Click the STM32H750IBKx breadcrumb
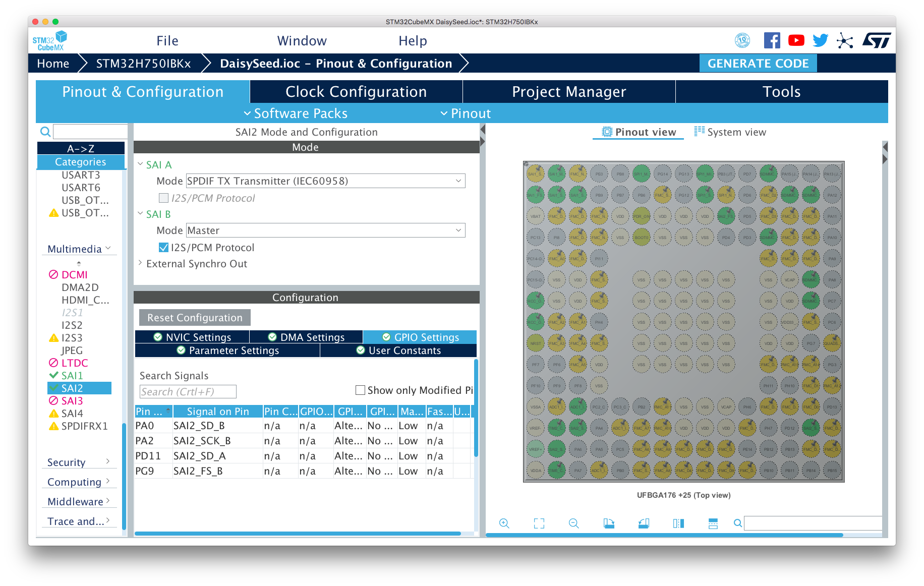This screenshot has height=586, width=924. coord(144,64)
